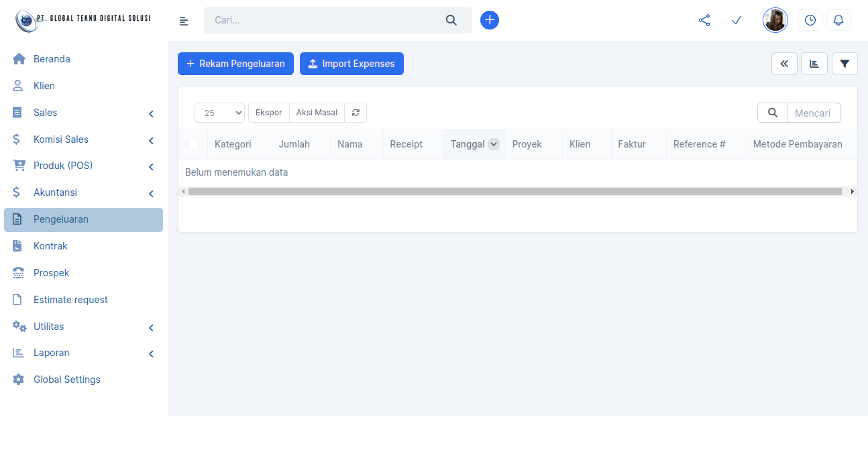Open the notifications bell
This screenshot has width=868, height=458.
[838, 20]
